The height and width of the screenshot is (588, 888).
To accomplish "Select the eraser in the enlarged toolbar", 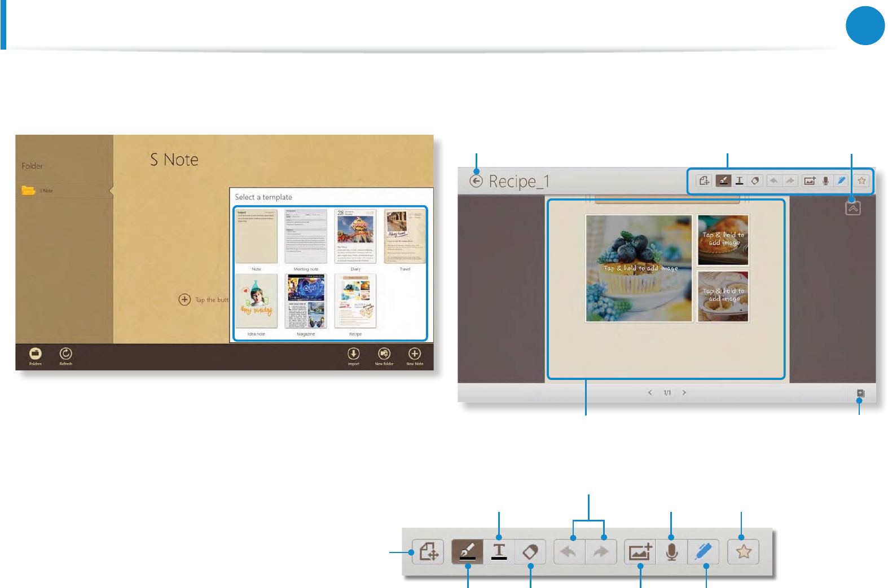I will pos(530,552).
